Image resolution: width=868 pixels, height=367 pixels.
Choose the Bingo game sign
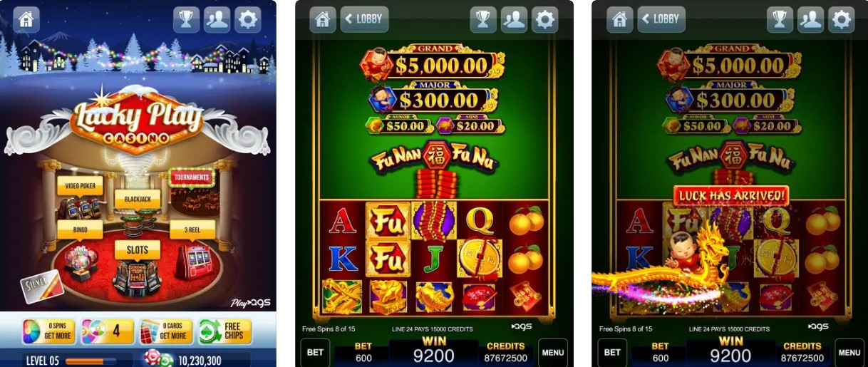(80, 229)
